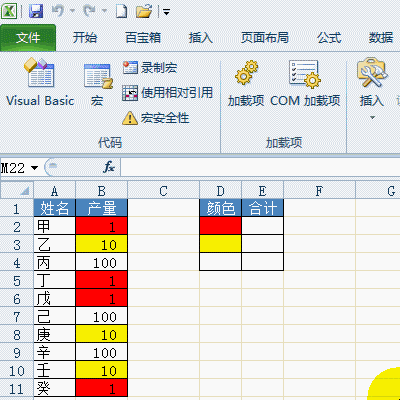Viewport: 400px width, 400px height.
Task: Select the 颜色 header cell
Action: coord(220,208)
